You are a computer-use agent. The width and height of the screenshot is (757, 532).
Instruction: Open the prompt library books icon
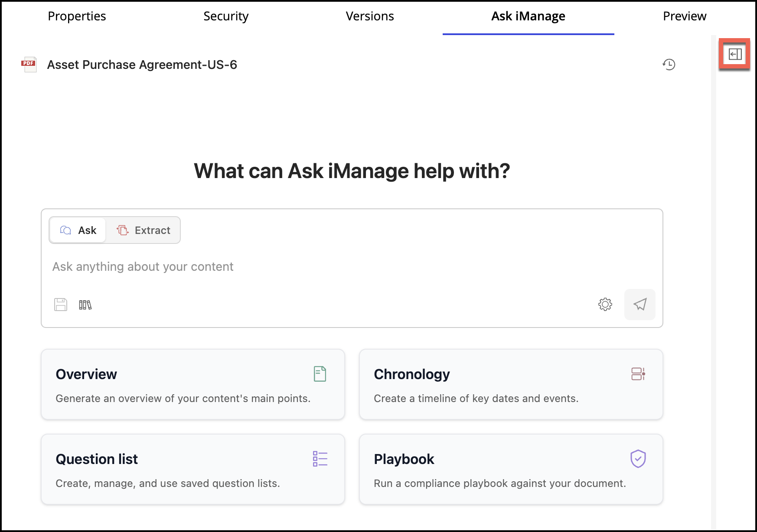coord(85,305)
